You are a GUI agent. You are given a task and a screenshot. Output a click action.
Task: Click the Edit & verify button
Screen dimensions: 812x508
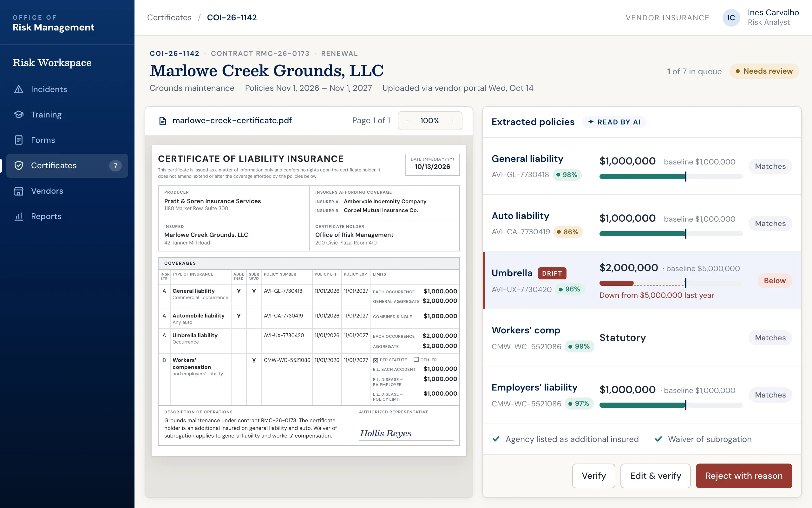pos(655,476)
